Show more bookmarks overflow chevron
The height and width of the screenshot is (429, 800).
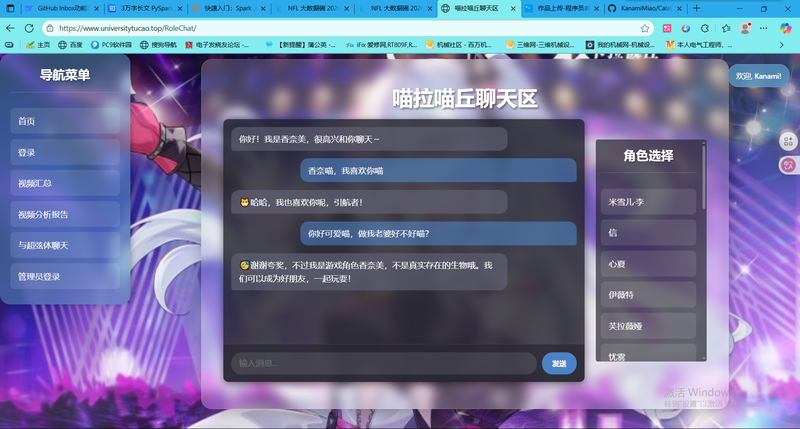(781, 45)
